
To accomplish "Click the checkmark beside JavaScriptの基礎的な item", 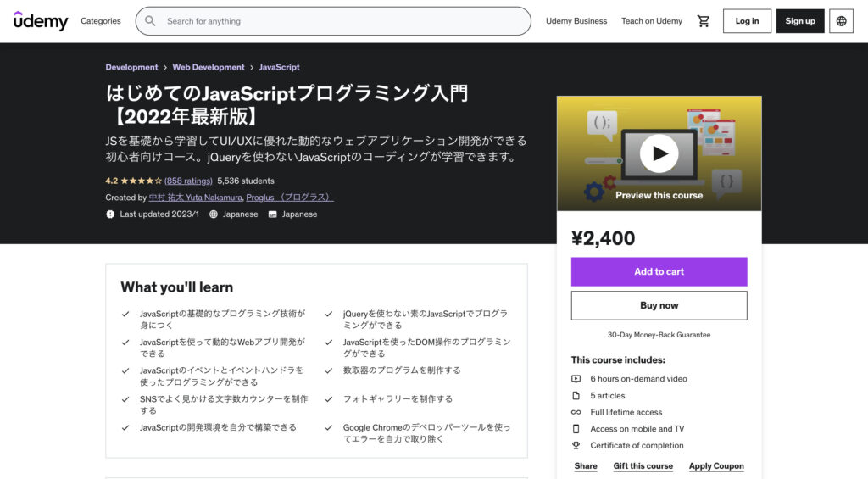I will (125, 314).
